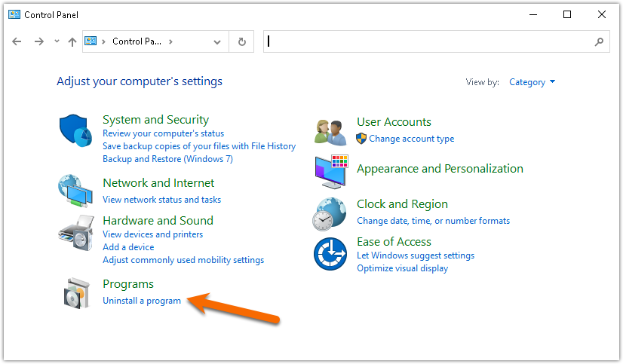This screenshot has height=364, width=623.
Task: Click View devices and printers
Action: coord(153,234)
